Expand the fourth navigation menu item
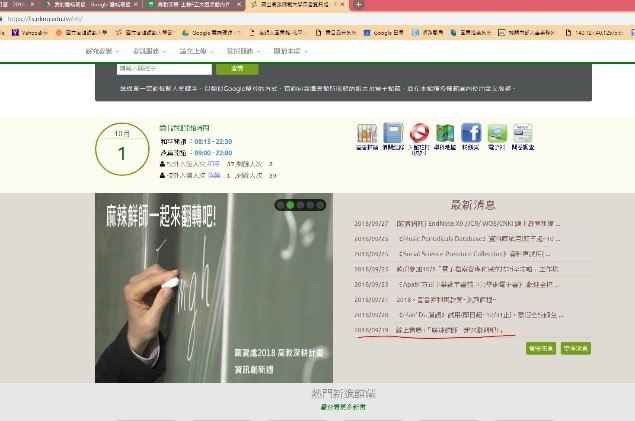The image size is (635, 421). pyautogui.click(x=243, y=51)
